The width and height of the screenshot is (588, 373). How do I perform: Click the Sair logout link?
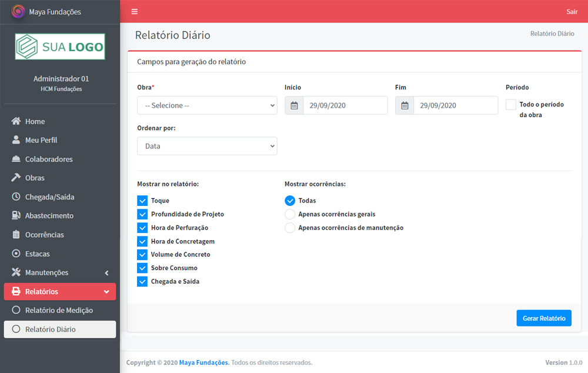[x=572, y=12]
